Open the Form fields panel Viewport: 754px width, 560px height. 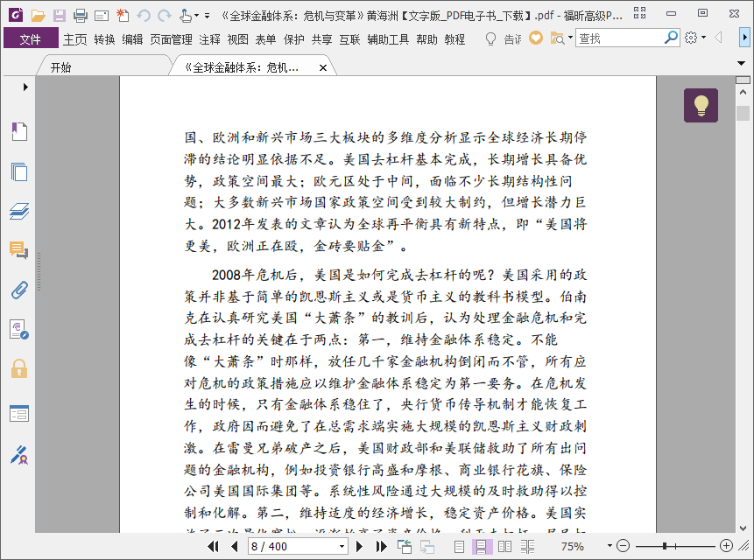pyautogui.click(x=19, y=414)
